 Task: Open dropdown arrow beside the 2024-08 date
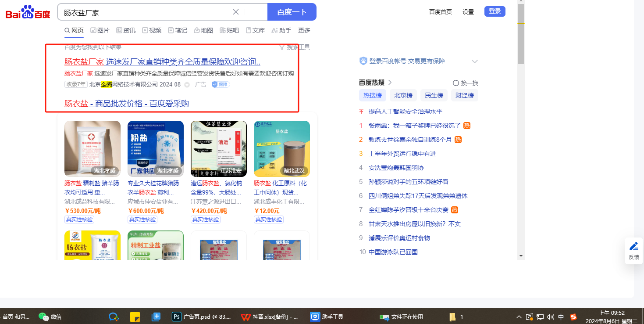coord(187,85)
